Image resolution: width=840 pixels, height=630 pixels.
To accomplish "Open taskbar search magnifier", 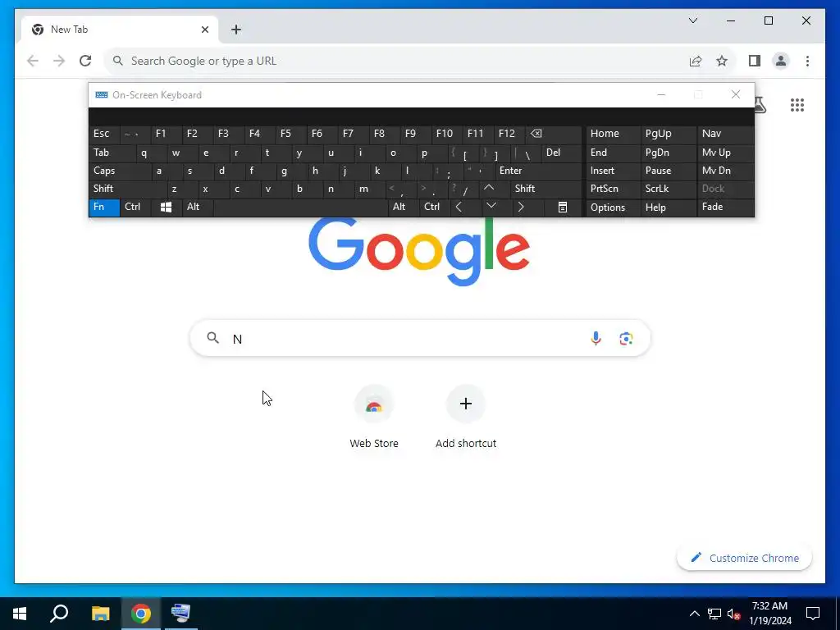I will tap(59, 614).
